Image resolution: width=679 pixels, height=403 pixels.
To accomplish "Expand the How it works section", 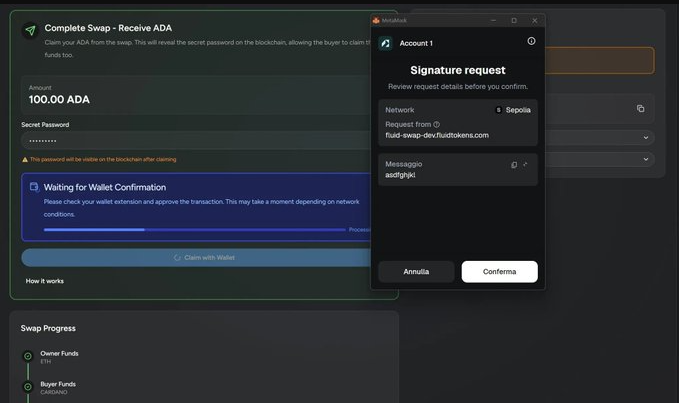I will coord(45,281).
